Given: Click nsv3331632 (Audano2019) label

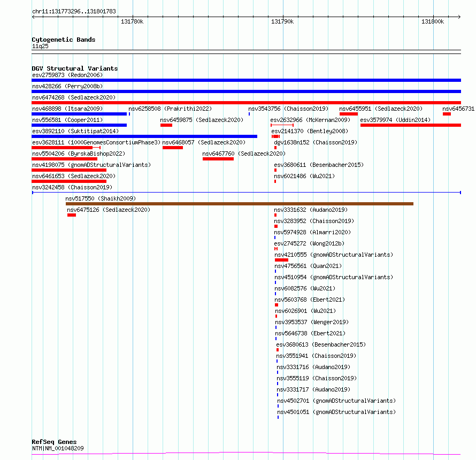Looking at the screenshot, I should click(x=311, y=210).
